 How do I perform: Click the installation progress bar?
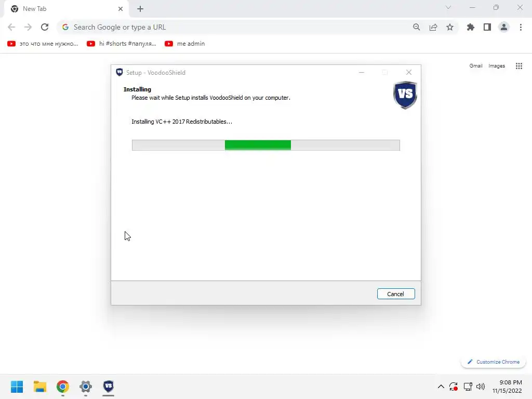point(265,145)
